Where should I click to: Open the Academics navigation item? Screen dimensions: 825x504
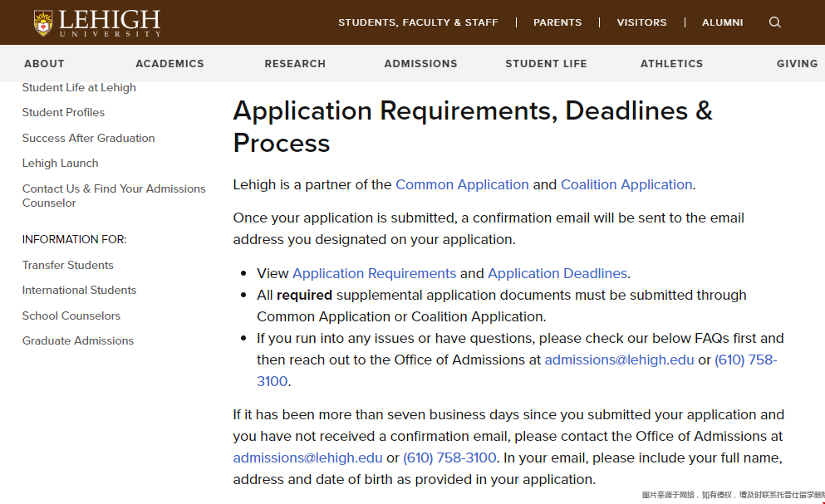tap(169, 64)
